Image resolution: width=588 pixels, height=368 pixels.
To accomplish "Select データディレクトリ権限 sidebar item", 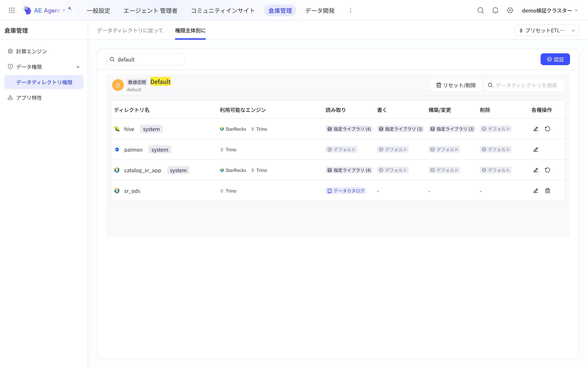I will (x=44, y=82).
